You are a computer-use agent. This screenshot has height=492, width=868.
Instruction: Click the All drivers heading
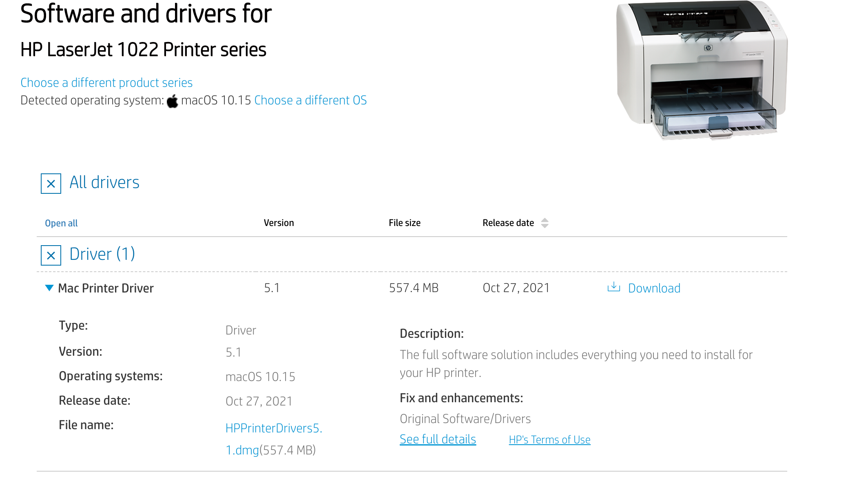(104, 182)
